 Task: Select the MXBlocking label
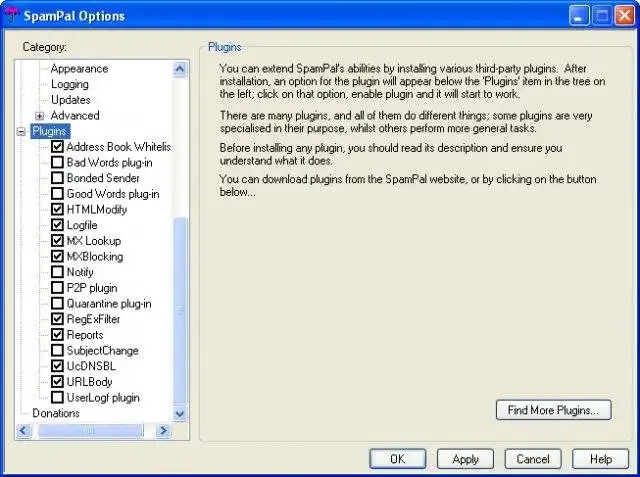tap(95, 256)
